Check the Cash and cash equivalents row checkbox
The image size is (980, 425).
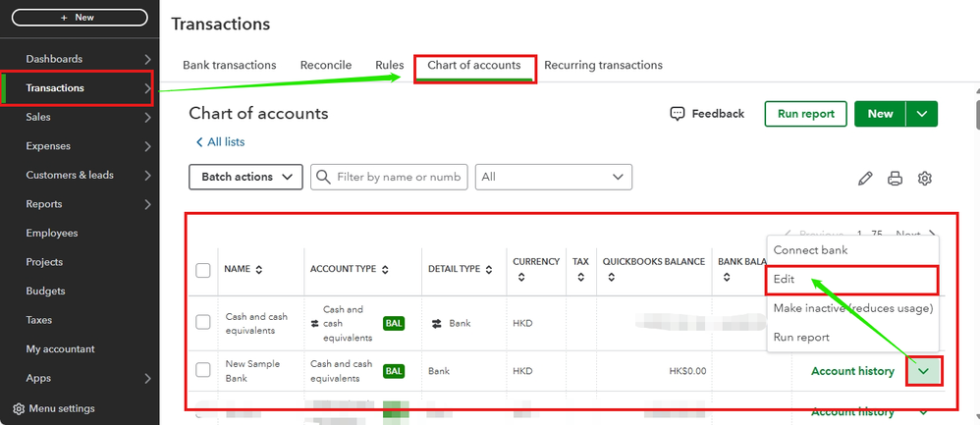202,323
